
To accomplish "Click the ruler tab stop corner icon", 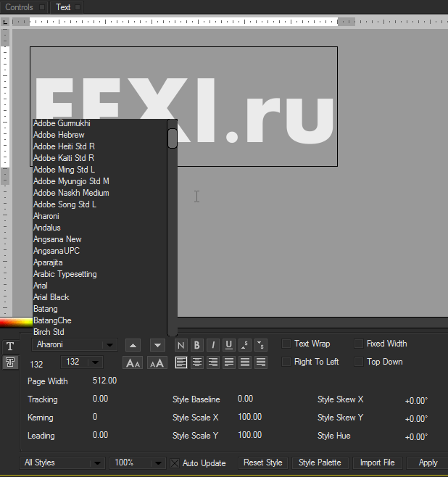I will point(5,22).
